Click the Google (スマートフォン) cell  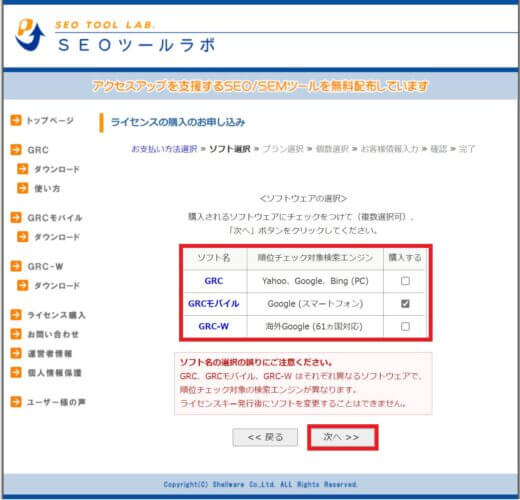click(x=315, y=304)
